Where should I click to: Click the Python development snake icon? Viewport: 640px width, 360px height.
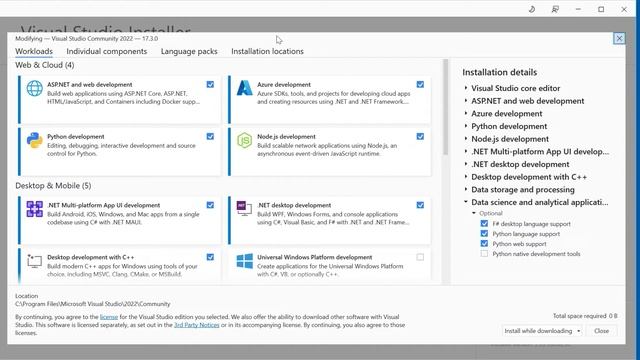click(x=35, y=140)
